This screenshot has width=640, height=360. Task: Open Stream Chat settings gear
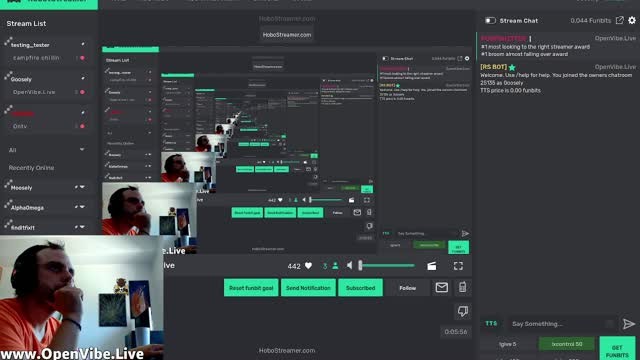tap(632, 20)
